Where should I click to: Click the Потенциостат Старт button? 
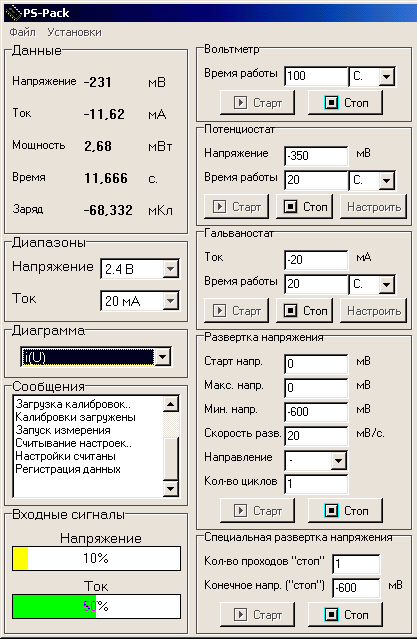(x=236, y=207)
